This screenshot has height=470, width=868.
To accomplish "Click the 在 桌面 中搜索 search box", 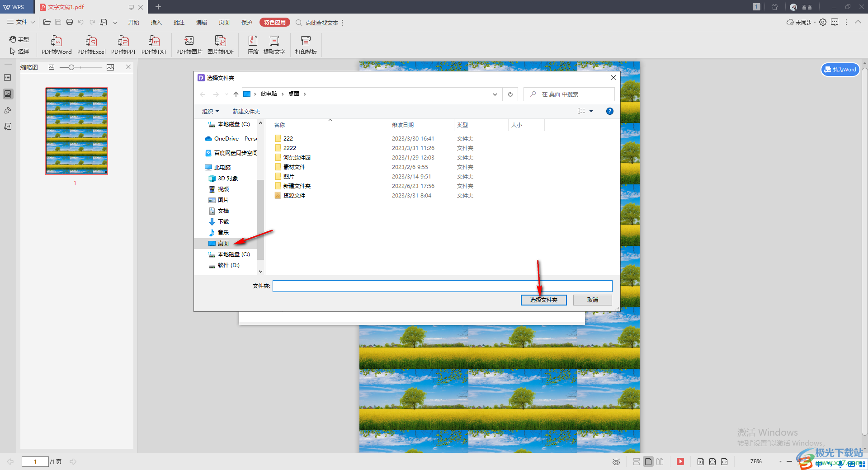I will [x=569, y=94].
